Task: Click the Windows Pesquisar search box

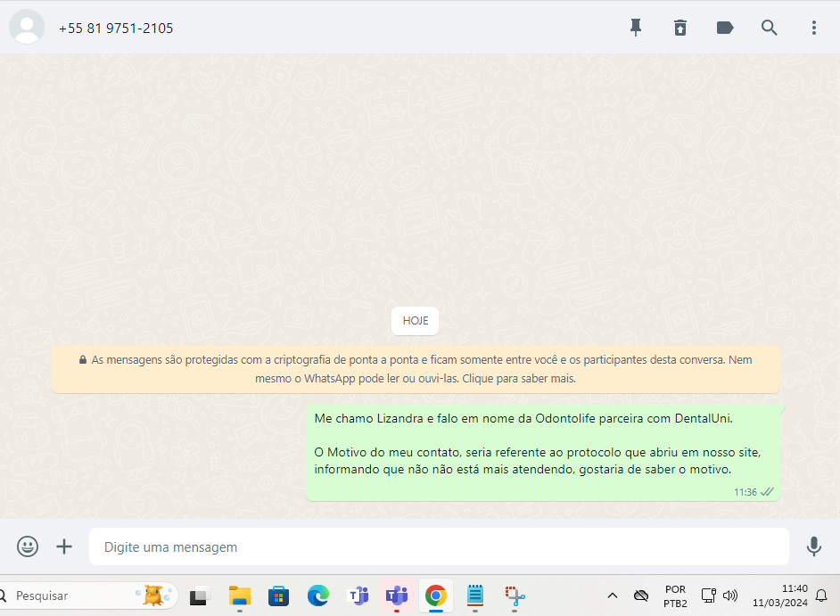Action: 87,595
